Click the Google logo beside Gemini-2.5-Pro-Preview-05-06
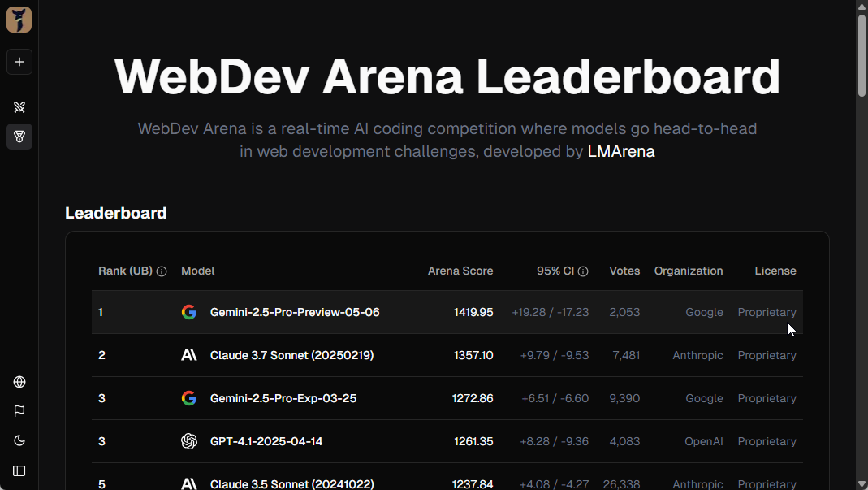Image resolution: width=868 pixels, height=490 pixels. tap(188, 312)
